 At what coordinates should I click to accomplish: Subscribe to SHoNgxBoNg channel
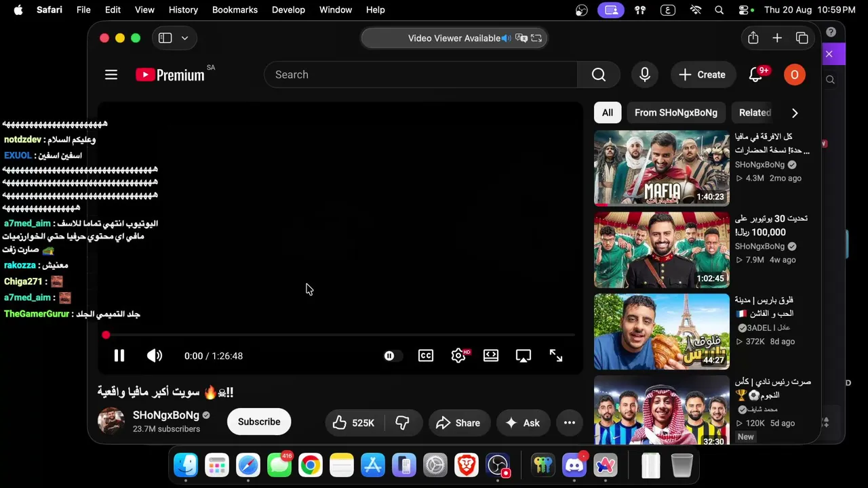(x=259, y=422)
